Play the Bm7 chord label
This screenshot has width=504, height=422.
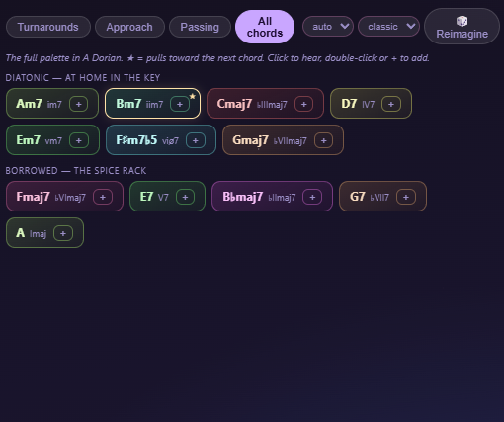(x=128, y=104)
